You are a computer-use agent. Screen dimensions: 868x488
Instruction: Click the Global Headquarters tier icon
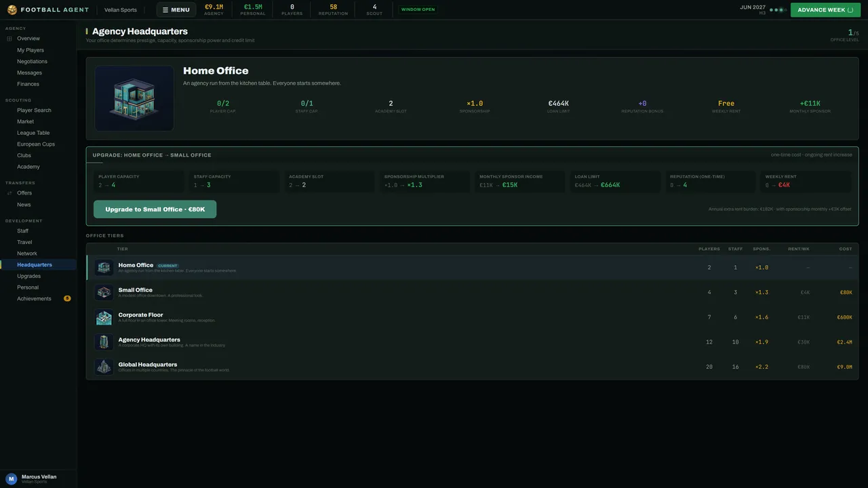(x=104, y=367)
